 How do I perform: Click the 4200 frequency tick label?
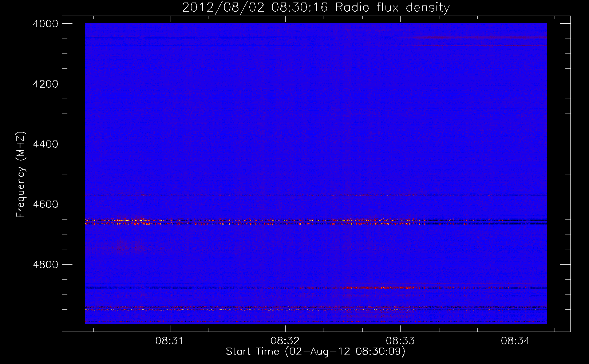point(46,84)
